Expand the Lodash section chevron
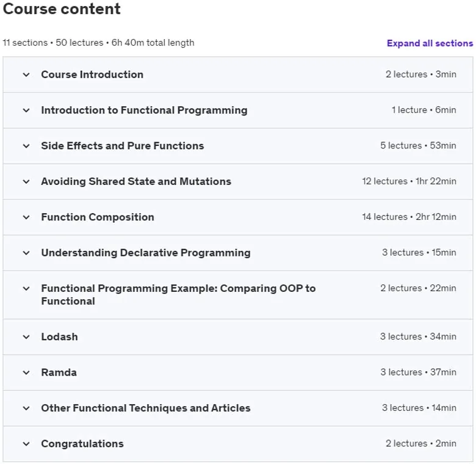Viewport: 476px width, 464px height. (x=26, y=337)
